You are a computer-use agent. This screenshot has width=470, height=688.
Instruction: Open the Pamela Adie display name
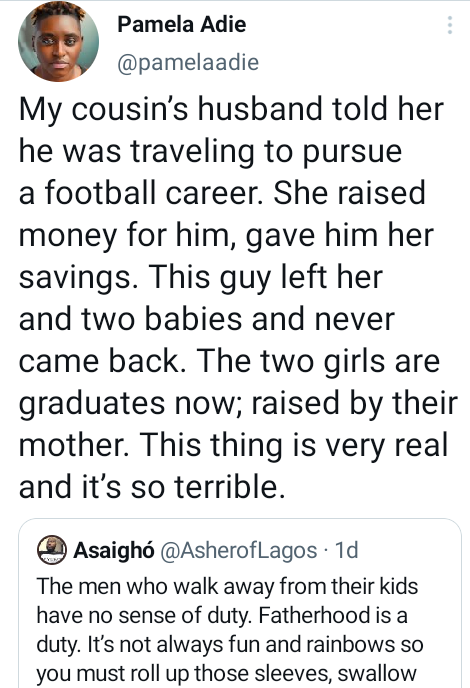(x=182, y=24)
